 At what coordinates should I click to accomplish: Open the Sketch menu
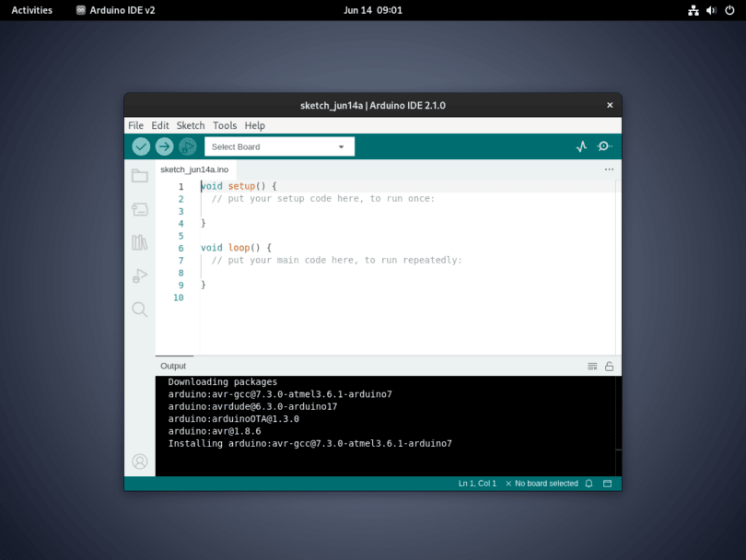tap(190, 125)
